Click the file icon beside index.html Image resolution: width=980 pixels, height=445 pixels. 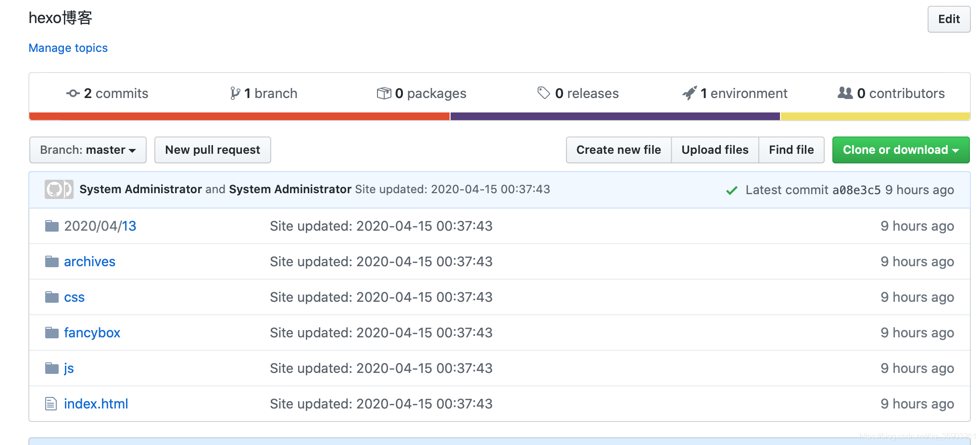click(x=51, y=404)
